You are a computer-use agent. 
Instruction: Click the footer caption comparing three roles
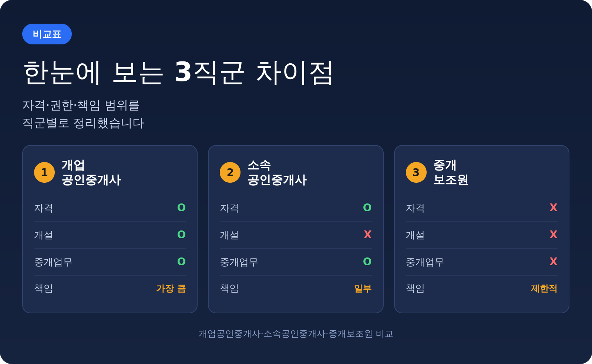tap(296, 334)
